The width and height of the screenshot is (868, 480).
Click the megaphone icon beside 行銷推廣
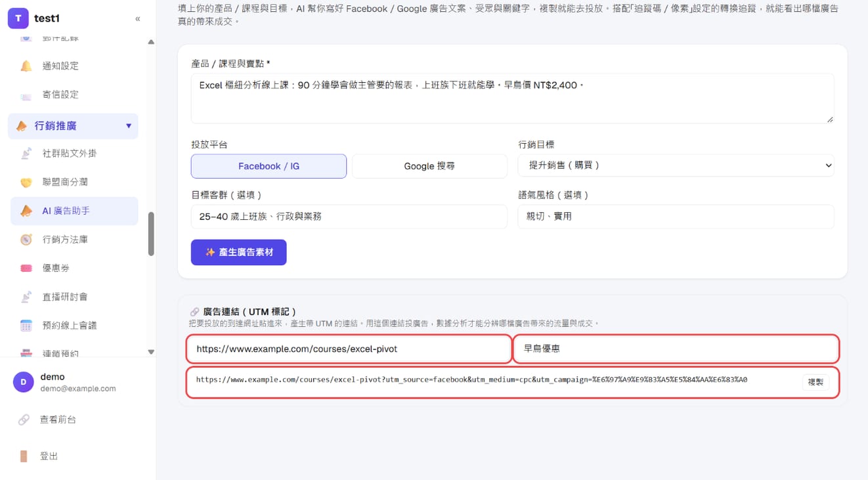pyautogui.click(x=22, y=125)
